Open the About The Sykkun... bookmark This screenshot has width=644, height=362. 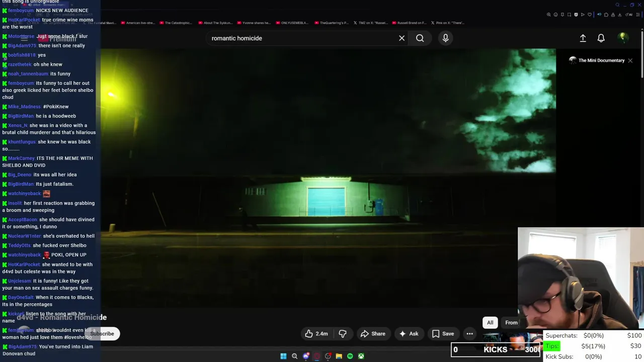215,23
